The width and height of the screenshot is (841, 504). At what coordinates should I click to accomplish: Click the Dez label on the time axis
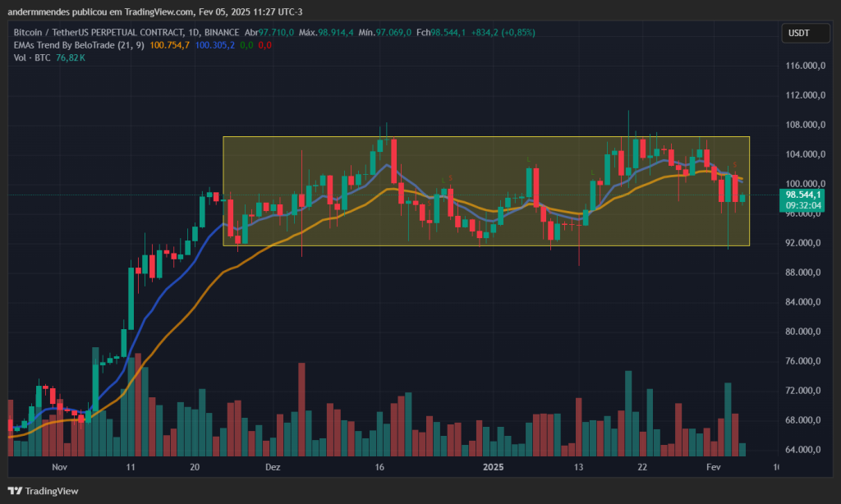[273, 467]
